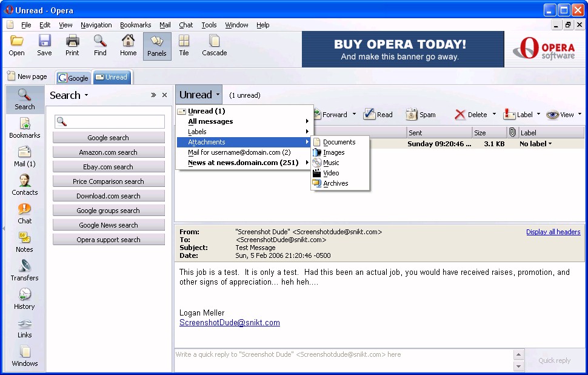The height and width of the screenshot is (375, 588).
Task: Click the Print toolbar icon
Action: pyautogui.click(x=72, y=46)
